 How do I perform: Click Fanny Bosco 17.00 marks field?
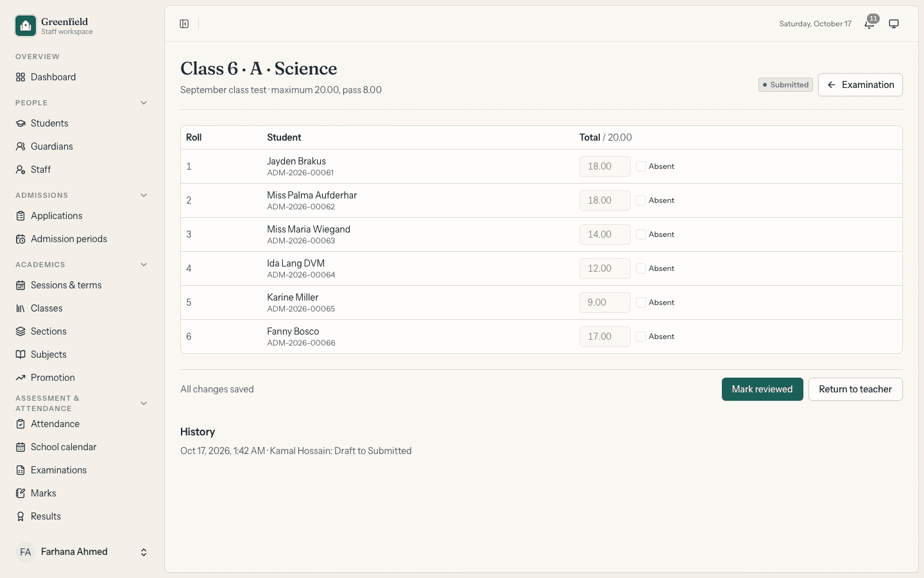(x=605, y=337)
